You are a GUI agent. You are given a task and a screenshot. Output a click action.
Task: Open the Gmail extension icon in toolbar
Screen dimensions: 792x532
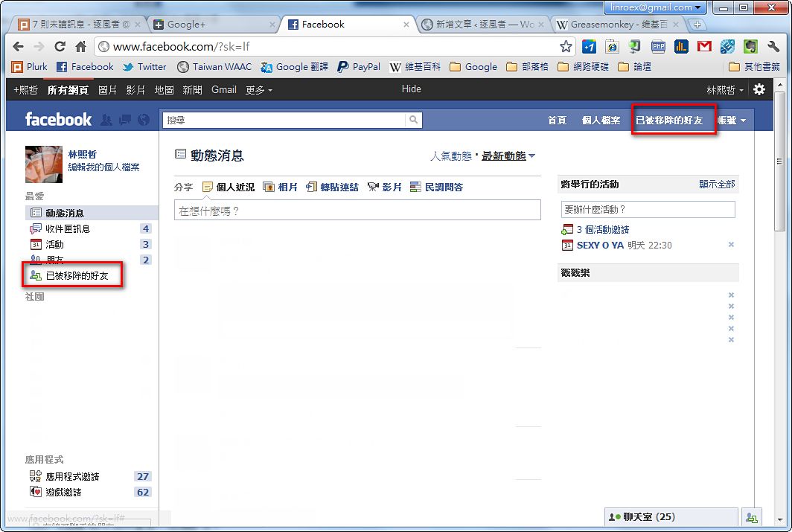pyautogui.click(x=704, y=46)
